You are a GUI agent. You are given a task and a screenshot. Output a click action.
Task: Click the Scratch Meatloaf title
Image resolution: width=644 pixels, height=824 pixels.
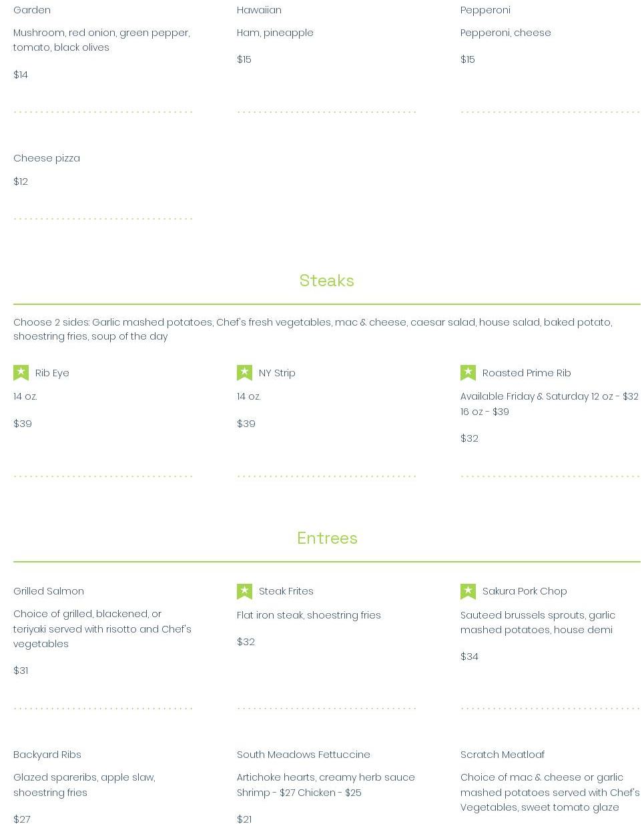(502, 755)
